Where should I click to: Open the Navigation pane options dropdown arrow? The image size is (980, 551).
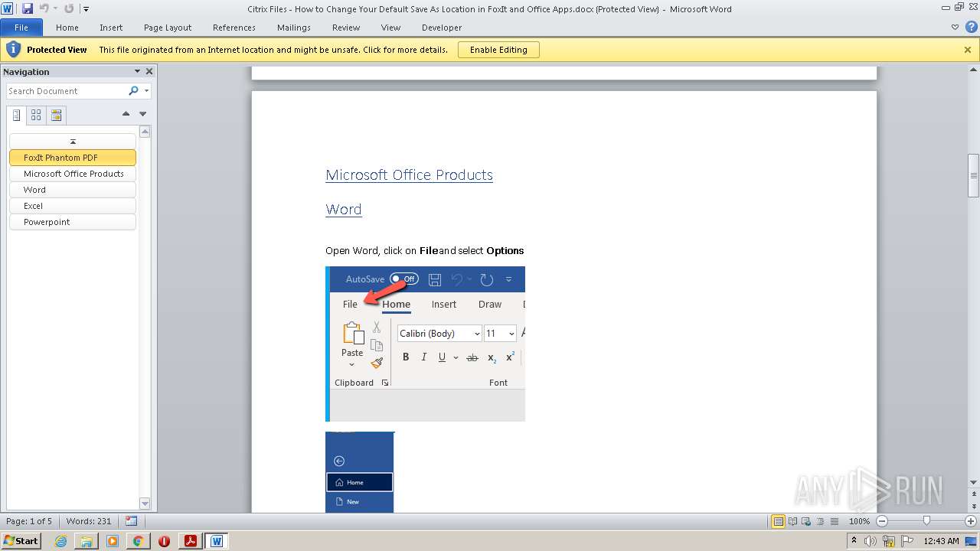coord(138,71)
